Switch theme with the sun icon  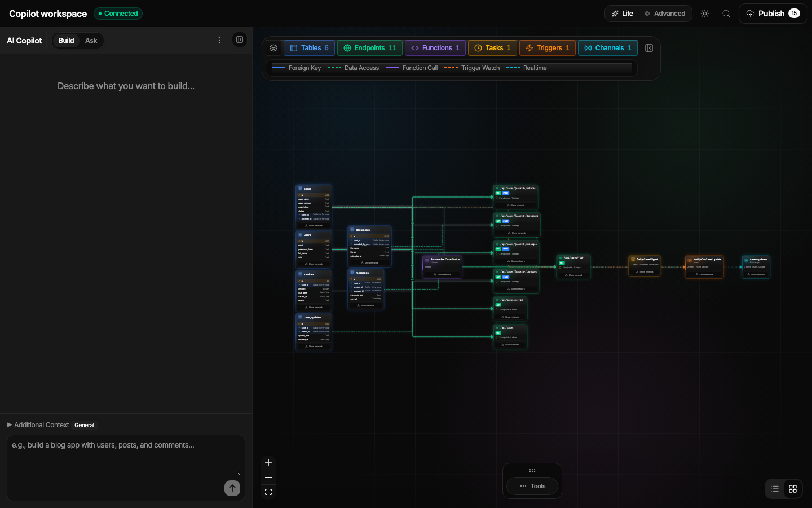[x=705, y=14]
